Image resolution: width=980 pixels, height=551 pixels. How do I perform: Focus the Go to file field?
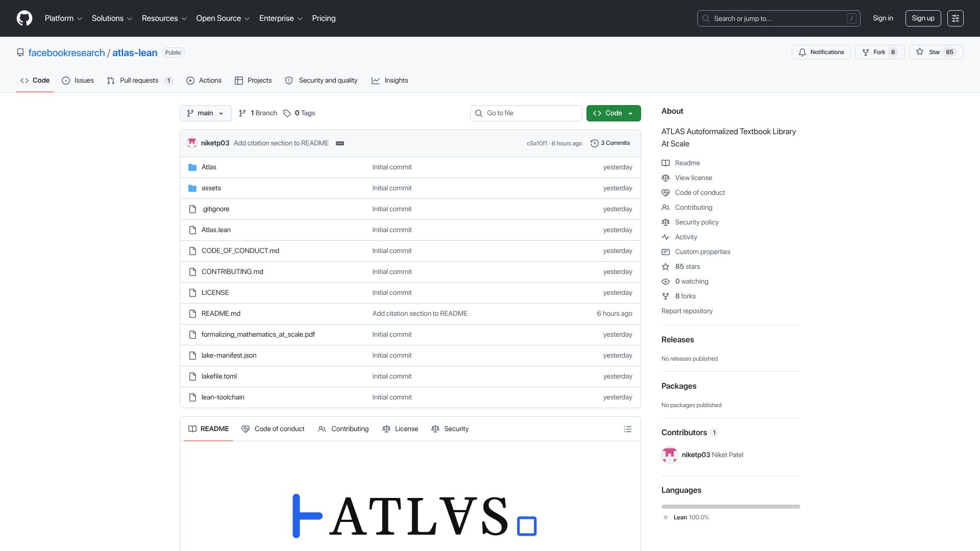tap(526, 113)
